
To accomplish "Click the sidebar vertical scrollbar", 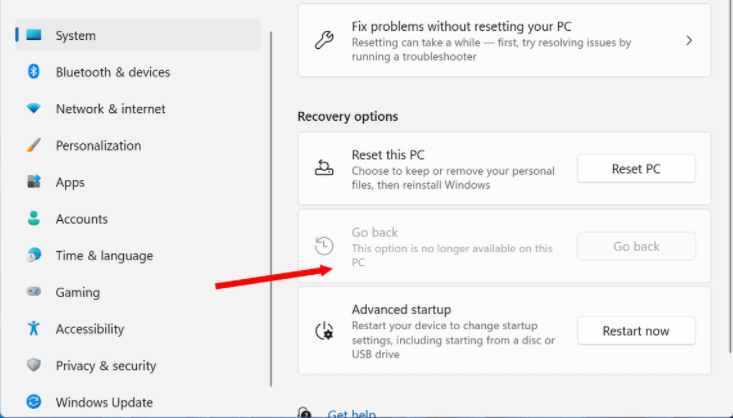I will point(271,209).
